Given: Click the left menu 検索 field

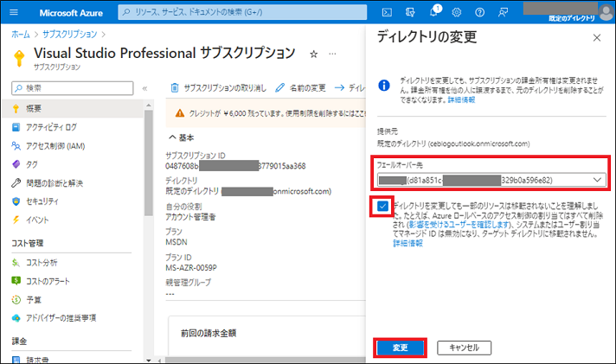Looking at the screenshot, I should (73, 88).
